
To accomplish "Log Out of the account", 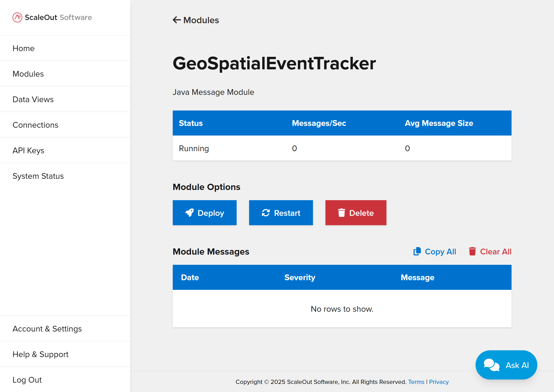I will (x=27, y=380).
